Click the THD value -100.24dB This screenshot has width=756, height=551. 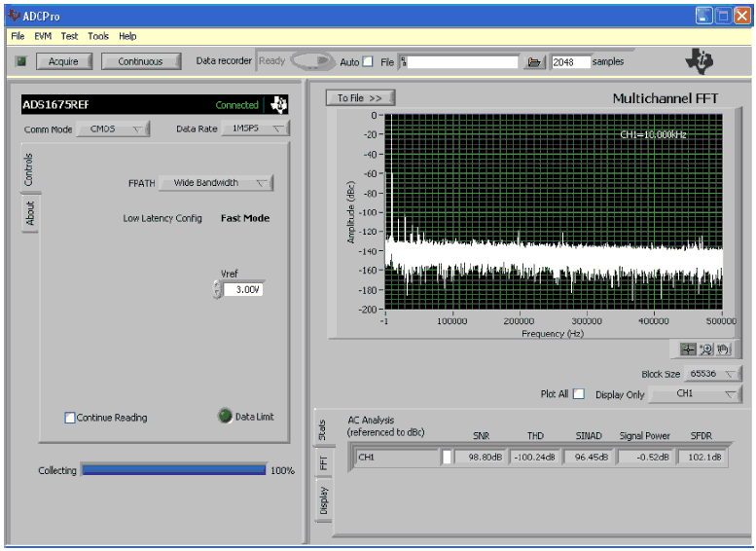tap(534, 457)
